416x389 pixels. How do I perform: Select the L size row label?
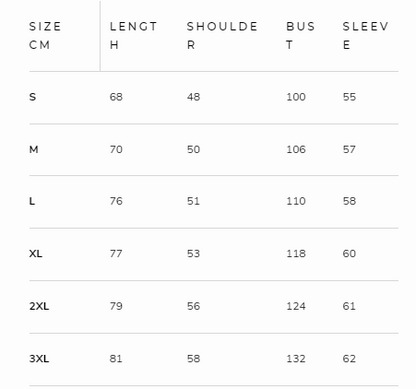click(32, 201)
